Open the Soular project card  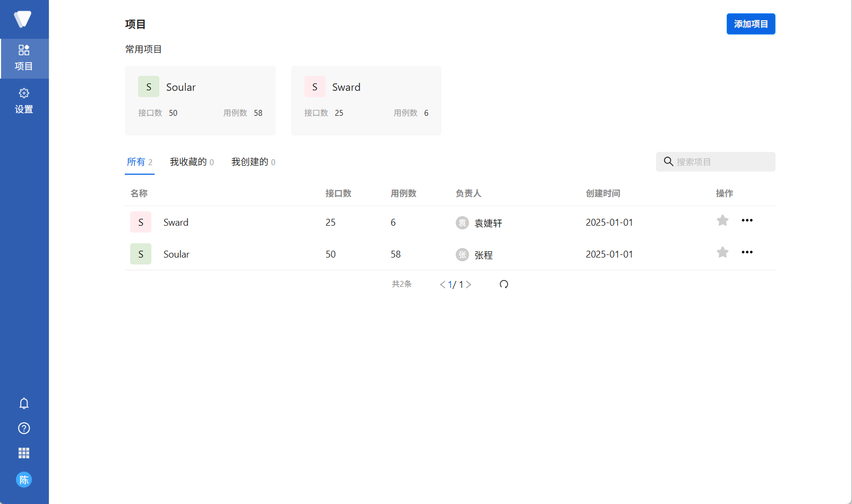200,100
